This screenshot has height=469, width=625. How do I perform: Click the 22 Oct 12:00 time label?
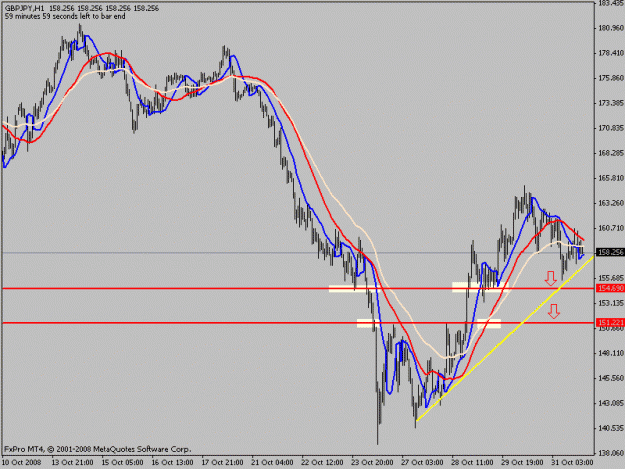[x=322, y=462]
